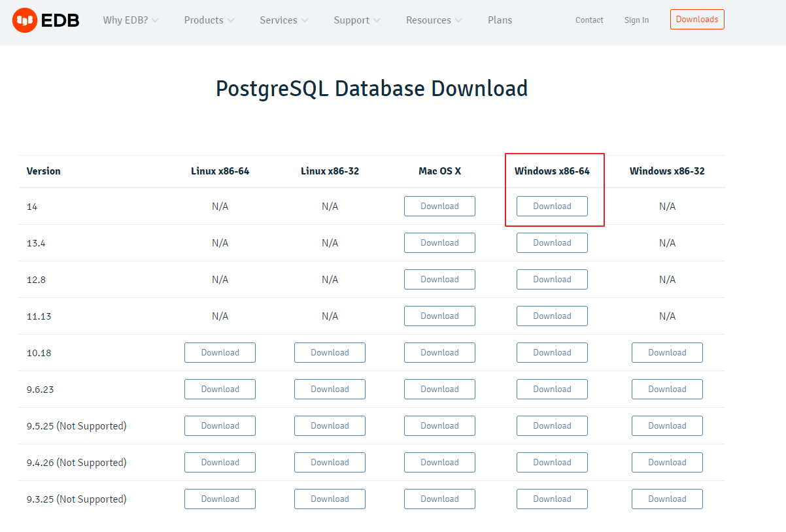
Task: Download version 13.4 for Windows x86-64
Action: 552,242
